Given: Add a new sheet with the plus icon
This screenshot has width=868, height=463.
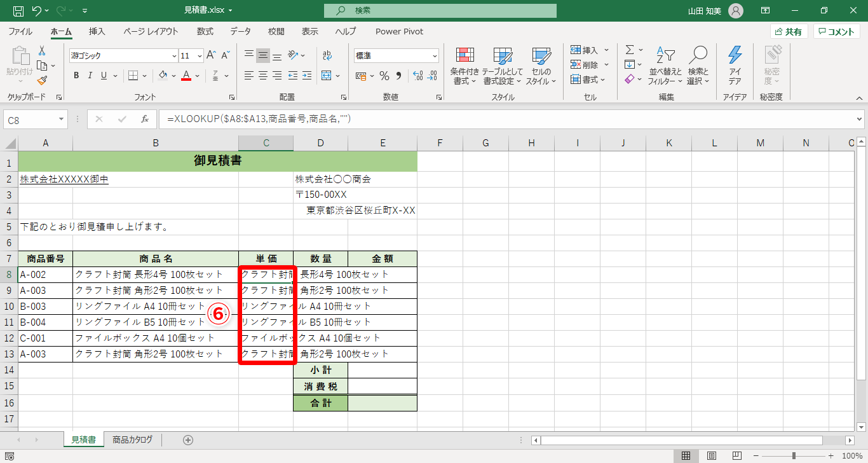Looking at the screenshot, I should 188,439.
